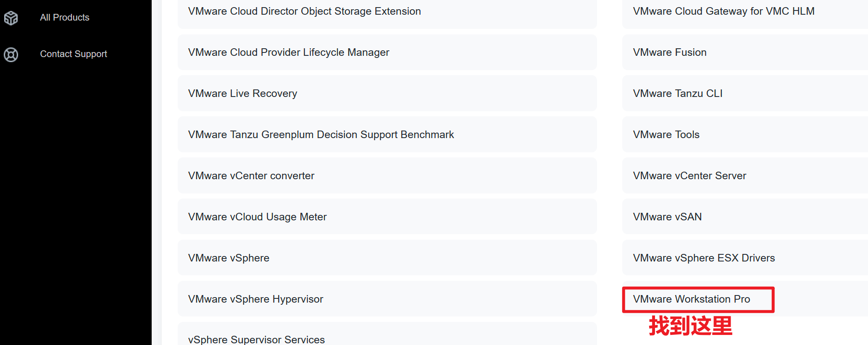Screen dimensions: 868x345
Task: Open the Contact Support menu item
Action: point(73,54)
